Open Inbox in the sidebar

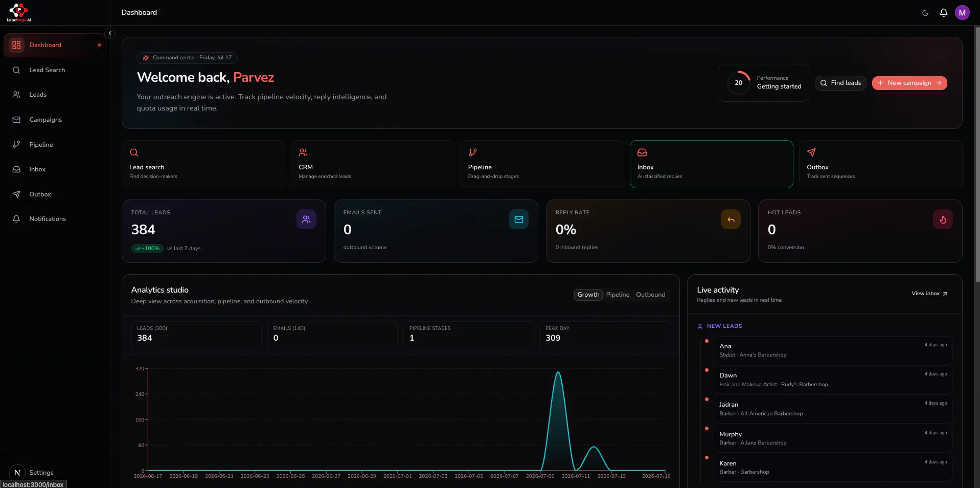click(x=55, y=169)
